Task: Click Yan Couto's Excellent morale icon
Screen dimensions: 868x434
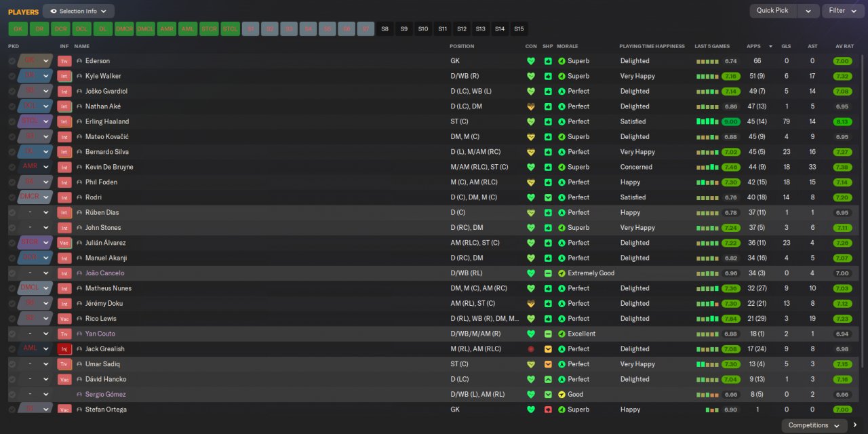Action: 561,334
